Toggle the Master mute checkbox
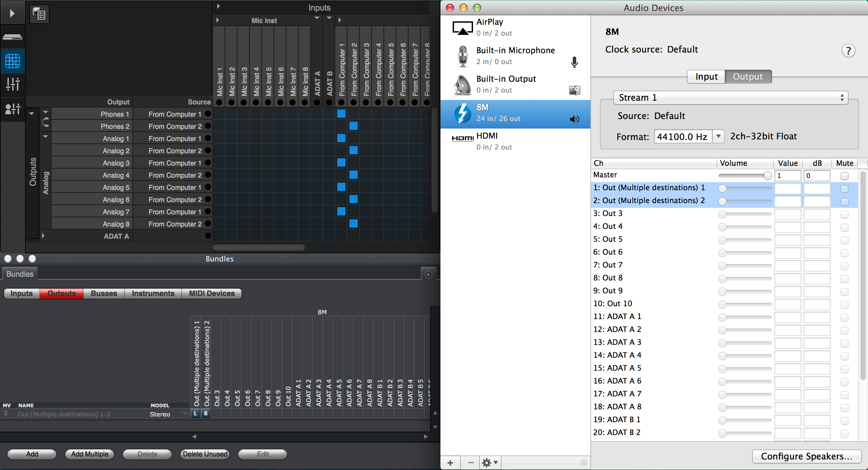The height and width of the screenshot is (470, 868). pos(844,176)
